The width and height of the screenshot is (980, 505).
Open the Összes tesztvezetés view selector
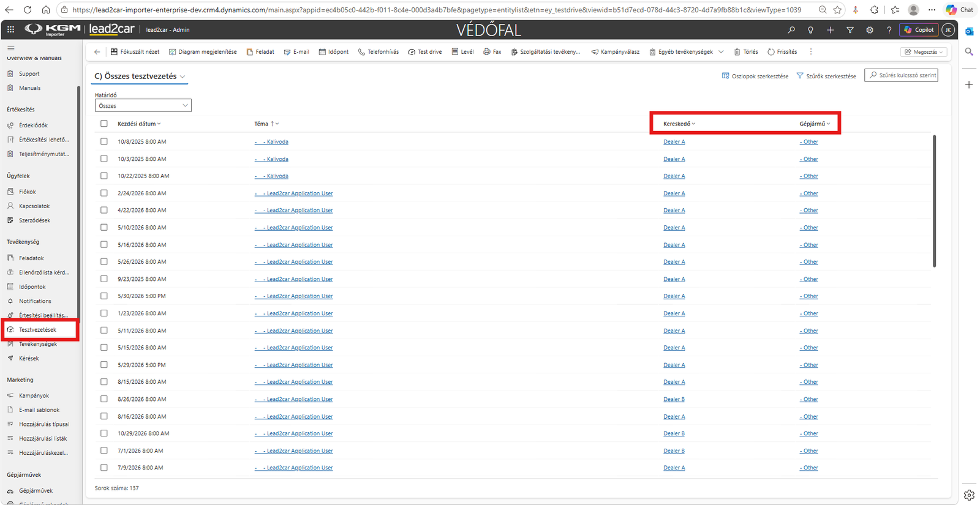(140, 76)
